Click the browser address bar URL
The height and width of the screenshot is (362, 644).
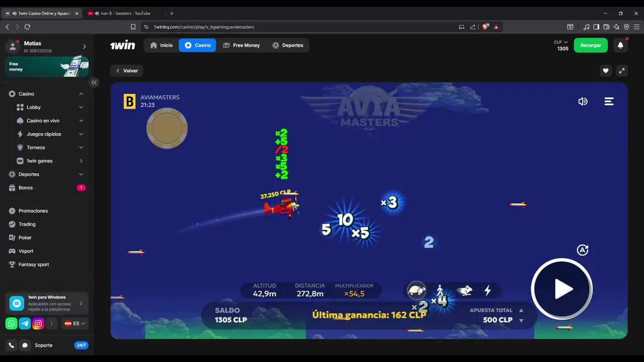coord(204,27)
